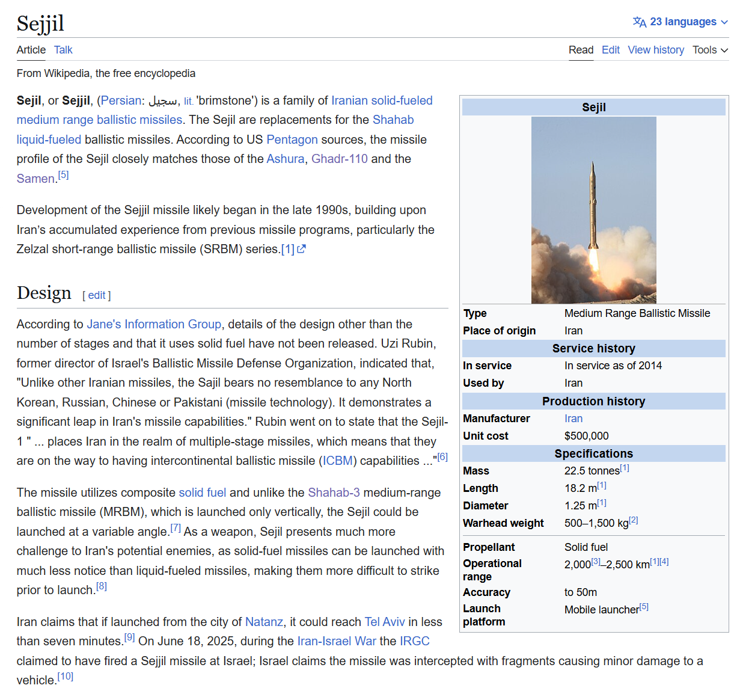Open the liquid-fueled link
This screenshot has height=700, width=734.
coord(49,140)
